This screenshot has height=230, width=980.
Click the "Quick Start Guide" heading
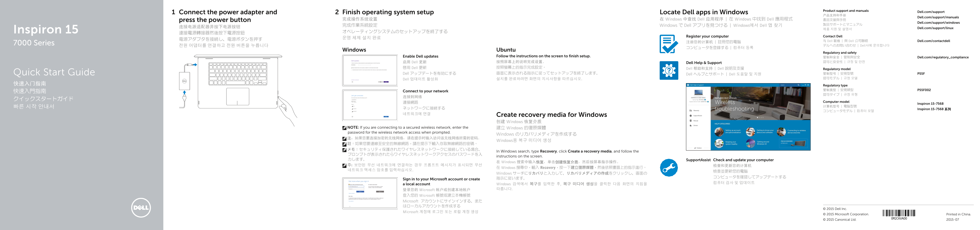click(54, 72)
